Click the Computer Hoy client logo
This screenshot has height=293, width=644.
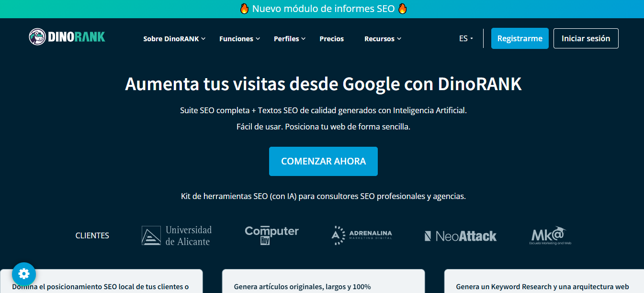coord(271,235)
